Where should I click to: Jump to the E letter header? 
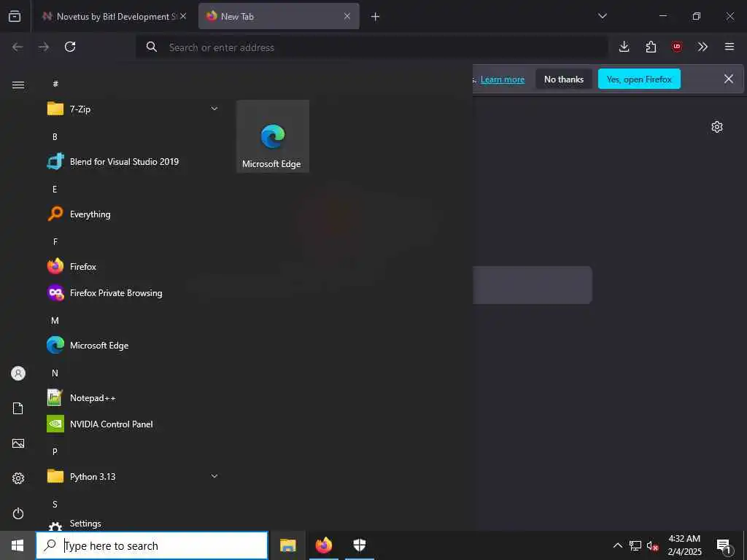coord(55,189)
